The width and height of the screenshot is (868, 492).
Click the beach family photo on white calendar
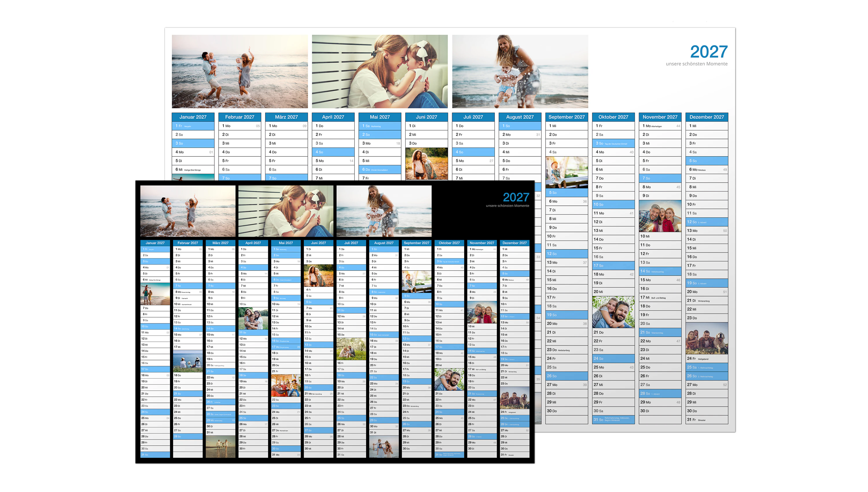[x=240, y=71]
